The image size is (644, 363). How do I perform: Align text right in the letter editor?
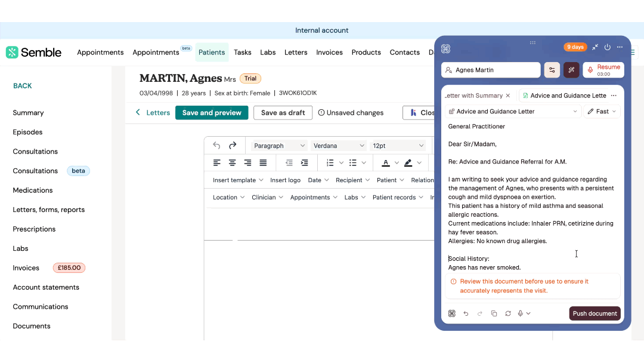pos(247,163)
